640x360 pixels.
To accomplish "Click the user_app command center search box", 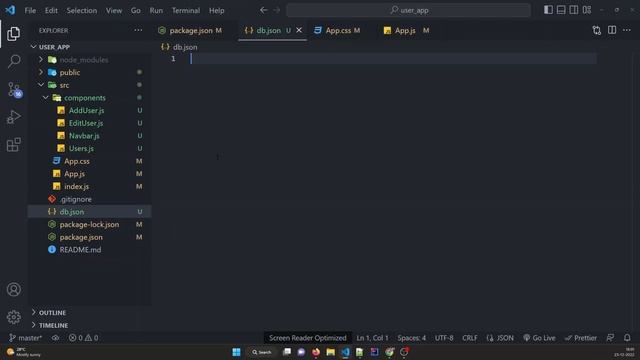I will pos(409,10).
